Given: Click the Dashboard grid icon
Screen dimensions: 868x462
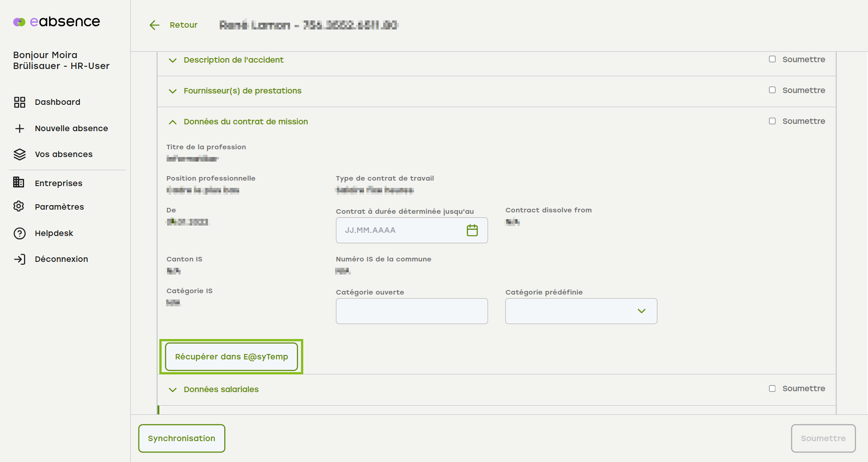Looking at the screenshot, I should pyautogui.click(x=20, y=102).
